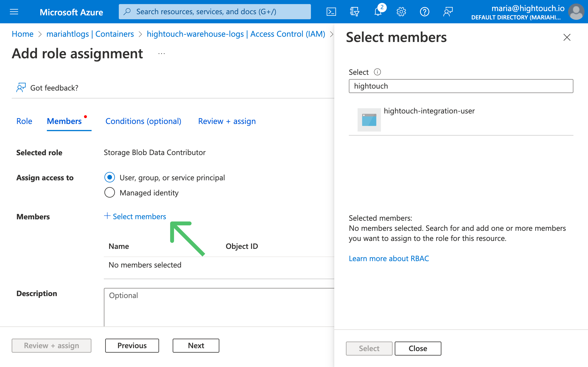Select the User group or service principal radio
This screenshot has width=588, height=367.
coord(110,177)
